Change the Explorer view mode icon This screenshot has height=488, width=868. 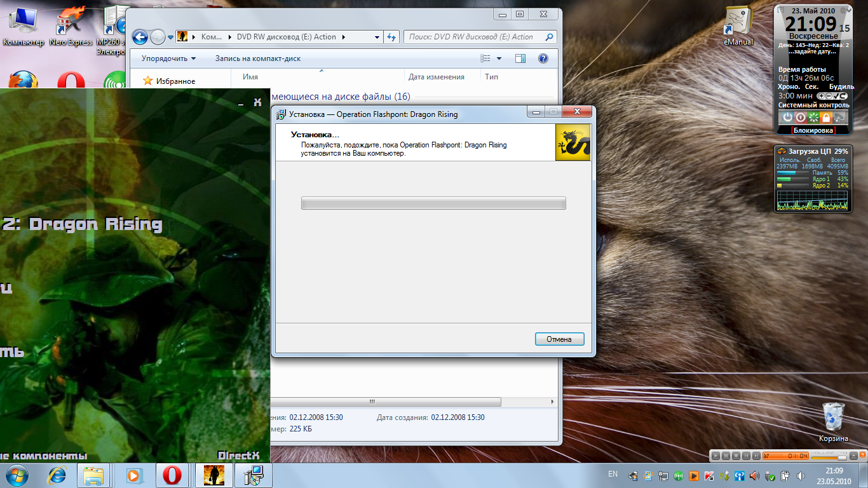pos(486,58)
